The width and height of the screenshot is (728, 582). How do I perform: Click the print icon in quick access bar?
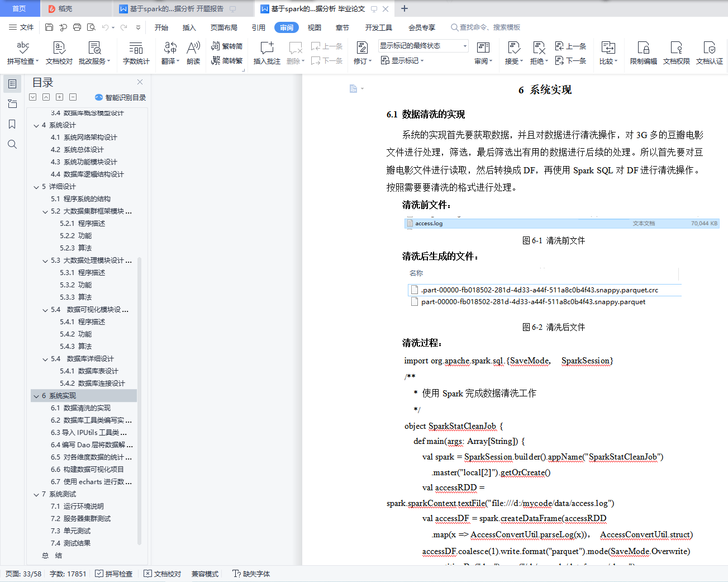[x=77, y=27]
